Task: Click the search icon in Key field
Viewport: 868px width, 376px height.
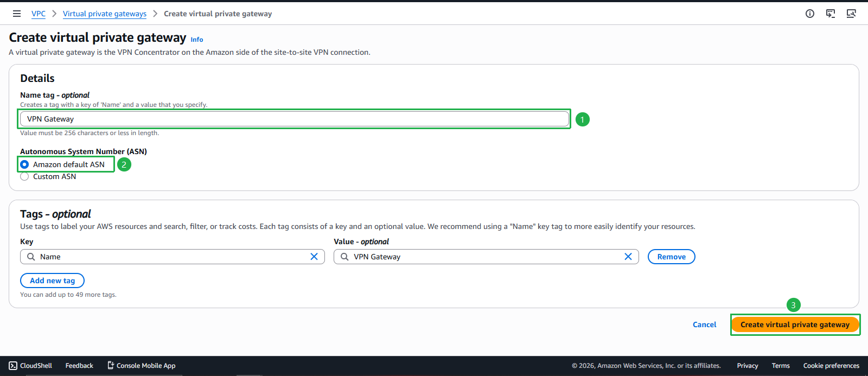Action: click(x=31, y=257)
